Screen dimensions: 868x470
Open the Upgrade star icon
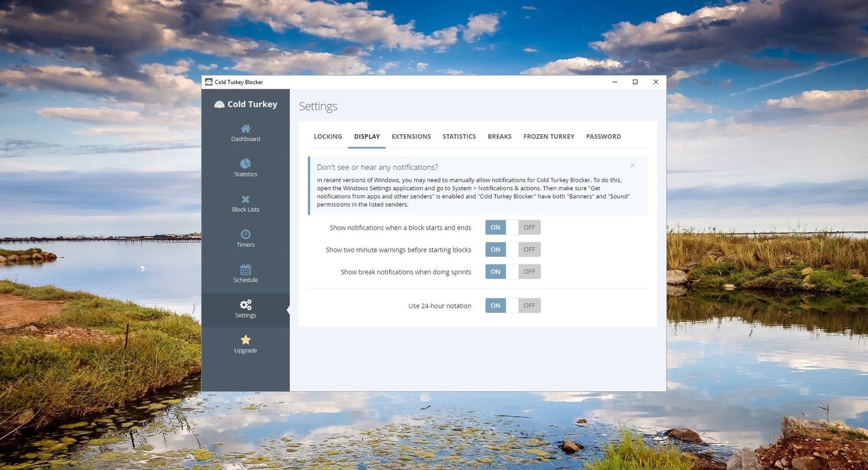coord(245,340)
